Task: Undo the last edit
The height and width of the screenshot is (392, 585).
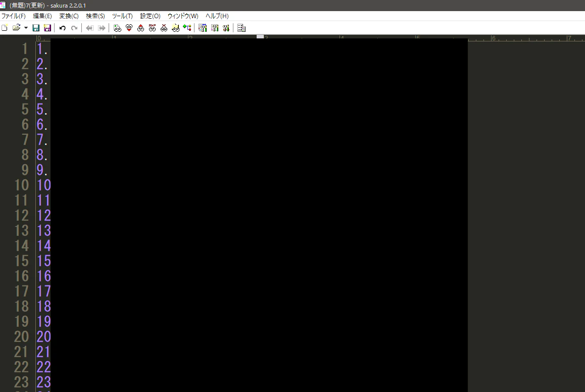Action: 62,28
